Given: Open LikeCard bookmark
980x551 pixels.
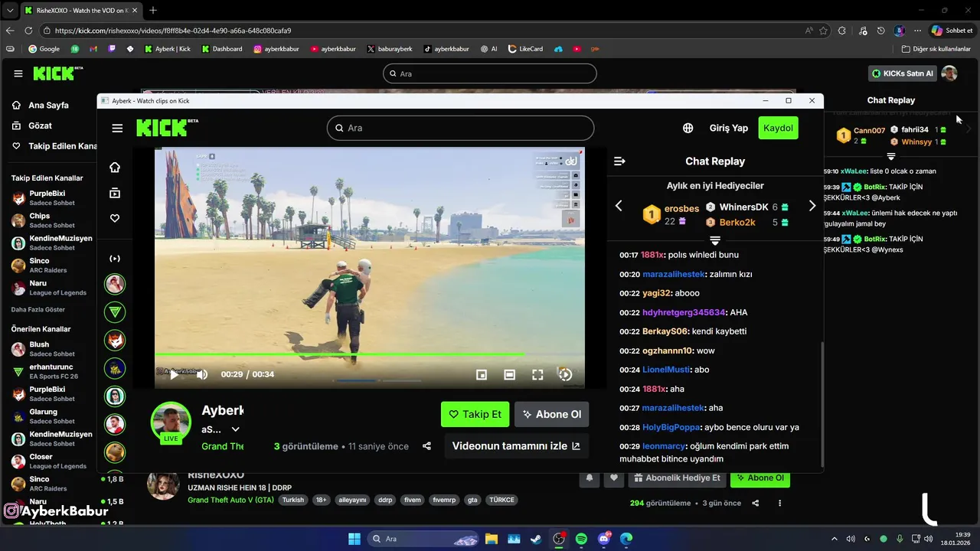Looking at the screenshot, I should point(525,49).
